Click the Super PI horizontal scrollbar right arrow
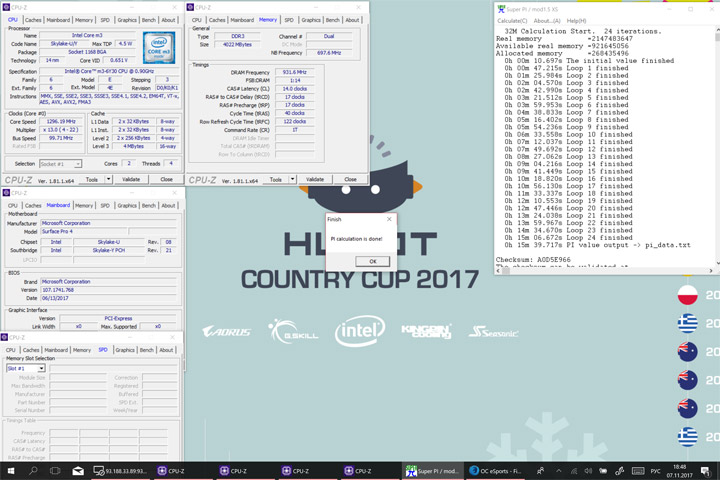The image size is (720, 480). pos(711,271)
